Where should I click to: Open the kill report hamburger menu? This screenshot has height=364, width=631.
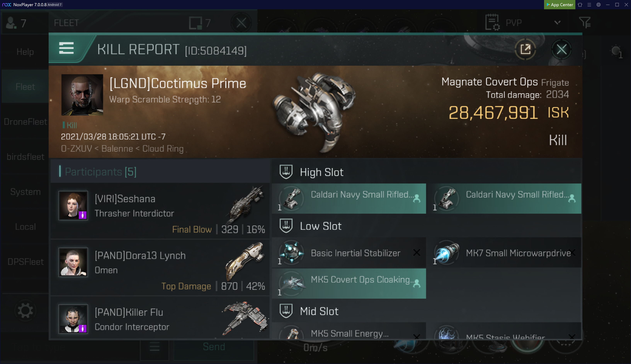point(66,48)
